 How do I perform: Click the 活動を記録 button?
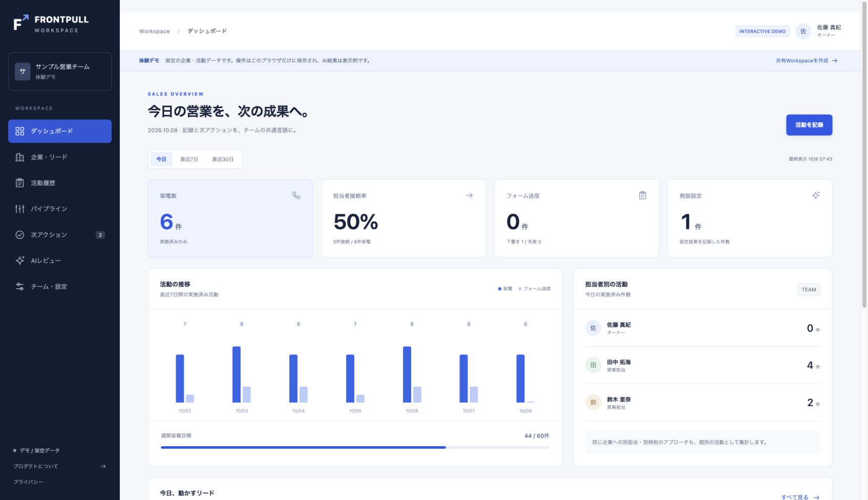pos(809,125)
